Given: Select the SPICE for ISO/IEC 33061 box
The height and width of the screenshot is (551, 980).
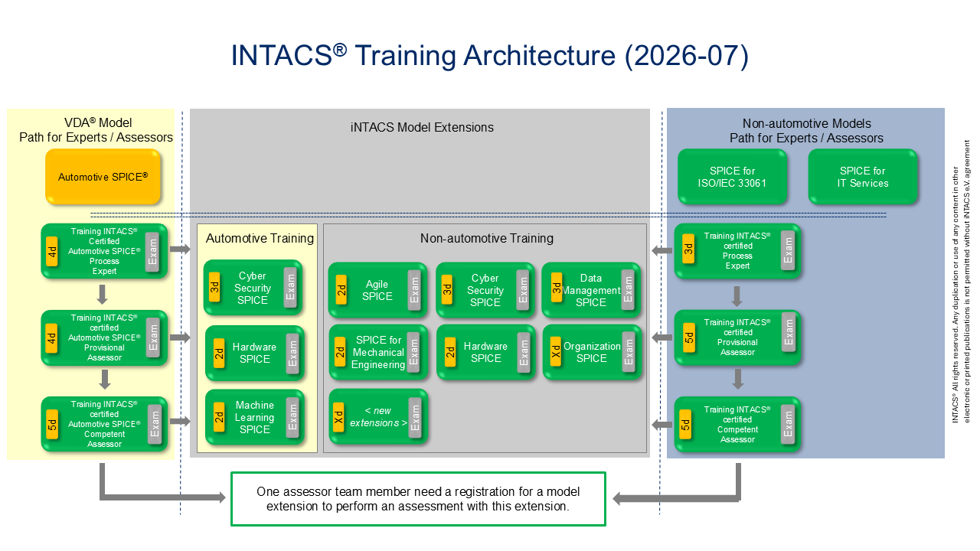Looking at the screenshot, I should [732, 177].
